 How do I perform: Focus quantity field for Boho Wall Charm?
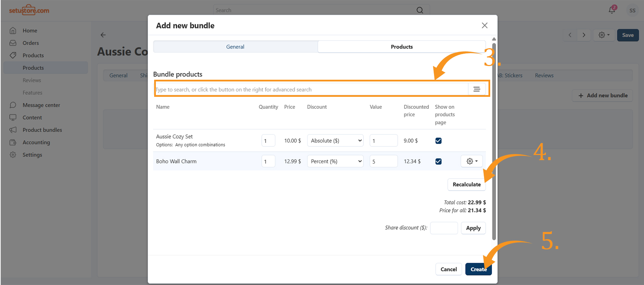click(268, 161)
